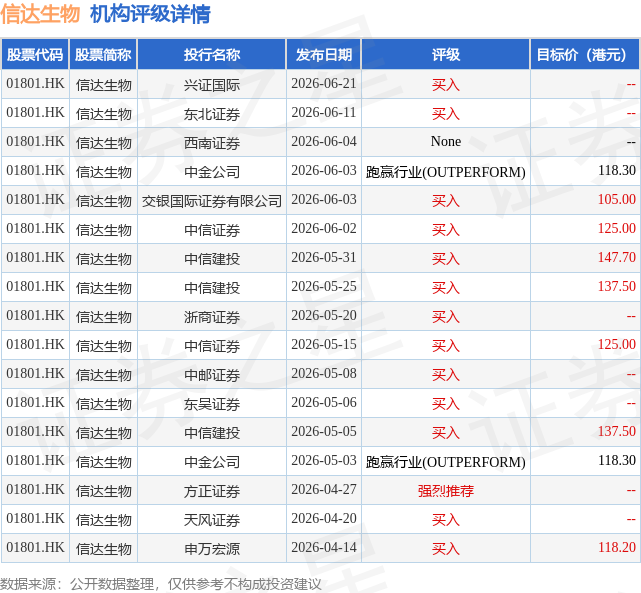Image resolution: width=641 pixels, height=593 pixels.
Task: Select the 兴证国际 cell
Action: click(x=212, y=85)
